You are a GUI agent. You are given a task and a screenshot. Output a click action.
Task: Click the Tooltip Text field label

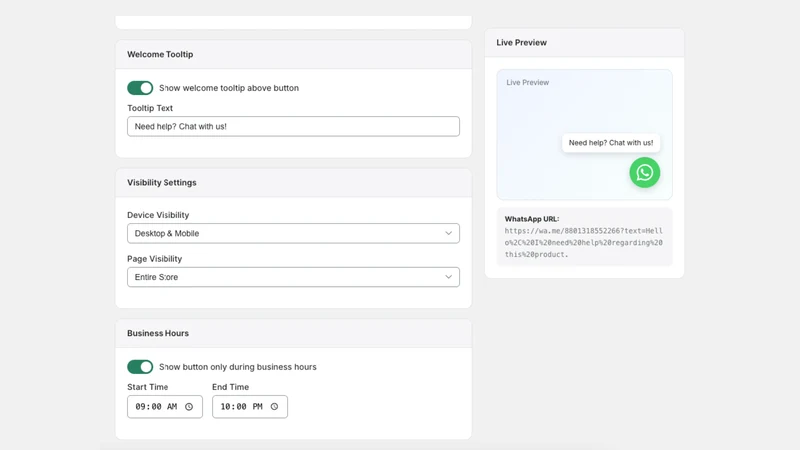pyautogui.click(x=149, y=108)
